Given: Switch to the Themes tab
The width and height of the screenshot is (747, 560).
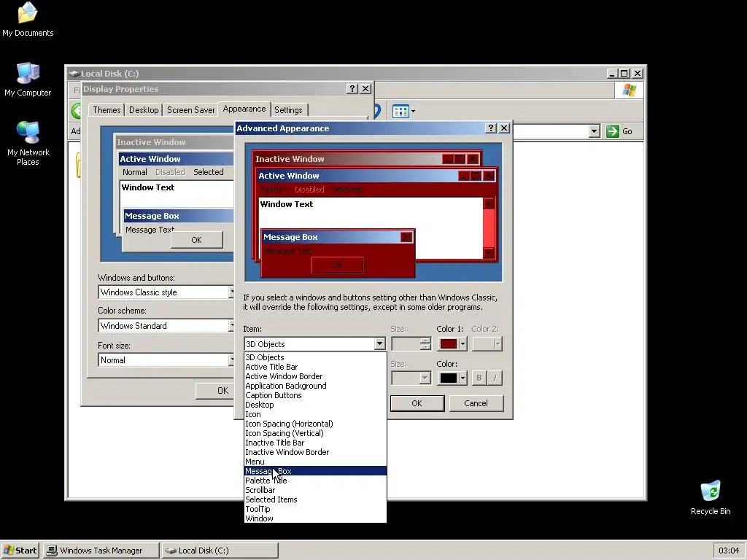Looking at the screenshot, I should tap(107, 110).
